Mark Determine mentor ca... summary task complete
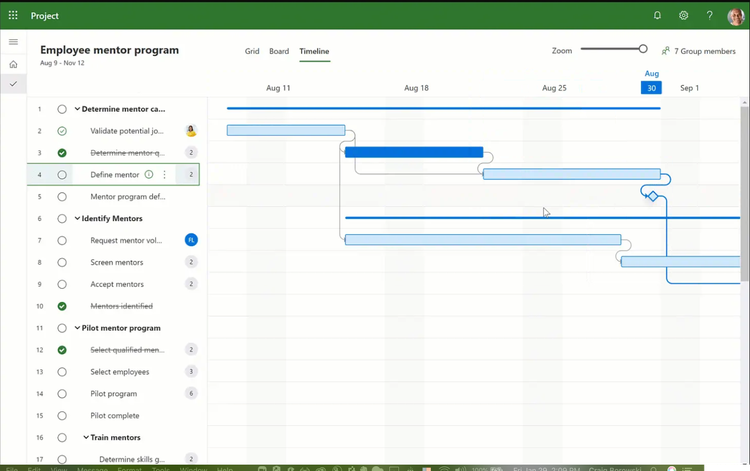The width and height of the screenshot is (750, 471). 62,109
